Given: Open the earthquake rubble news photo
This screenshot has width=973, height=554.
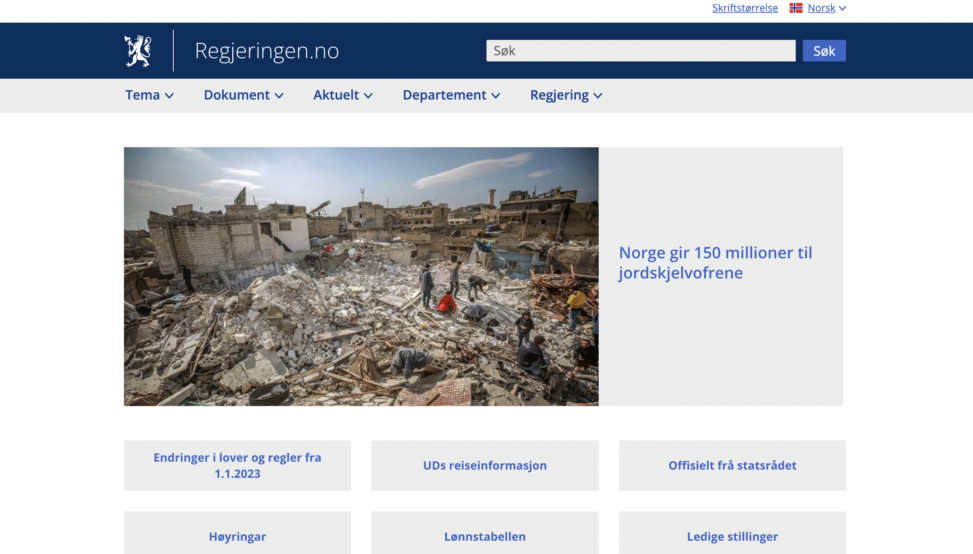Looking at the screenshot, I should (x=361, y=277).
